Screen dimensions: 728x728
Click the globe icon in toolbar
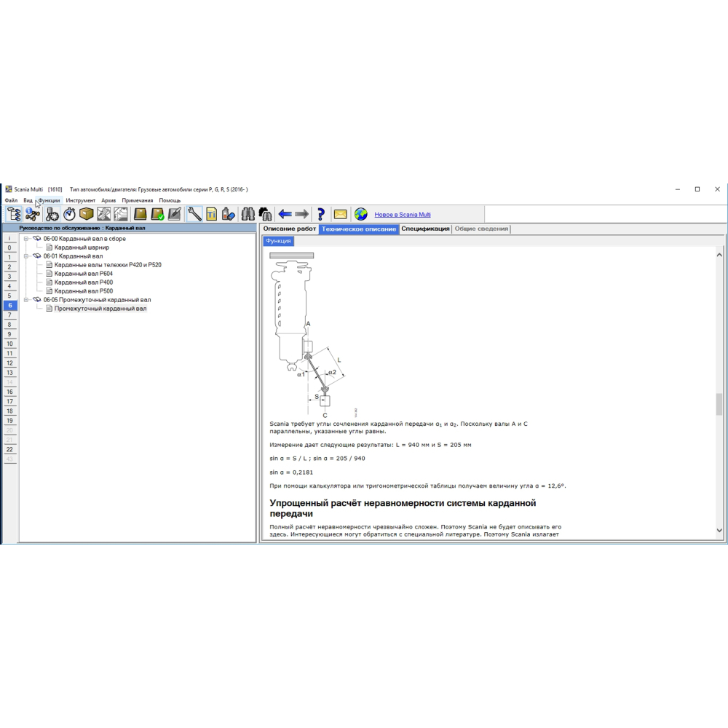click(361, 214)
